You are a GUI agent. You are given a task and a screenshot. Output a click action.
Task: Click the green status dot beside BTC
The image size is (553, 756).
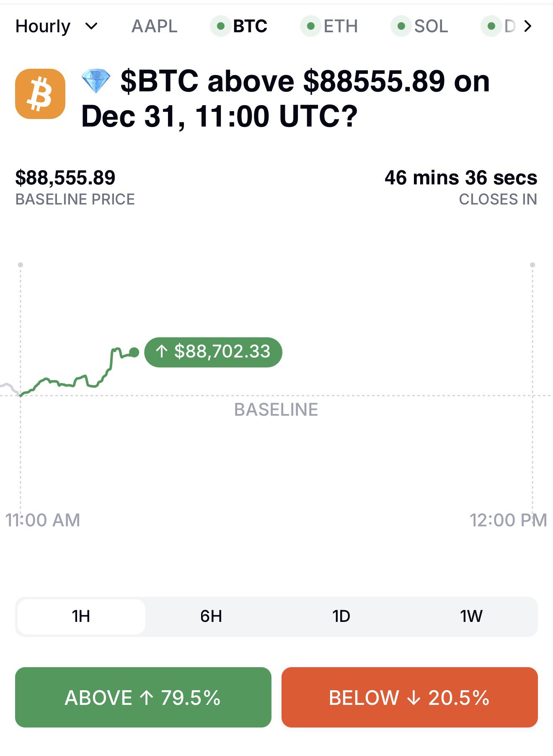[220, 26]
